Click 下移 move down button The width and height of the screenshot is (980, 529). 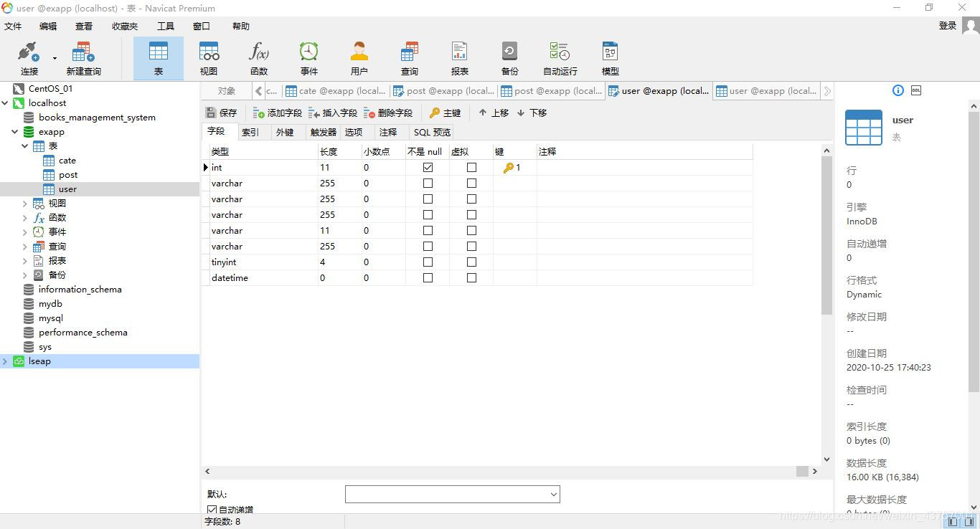[532, 113]
